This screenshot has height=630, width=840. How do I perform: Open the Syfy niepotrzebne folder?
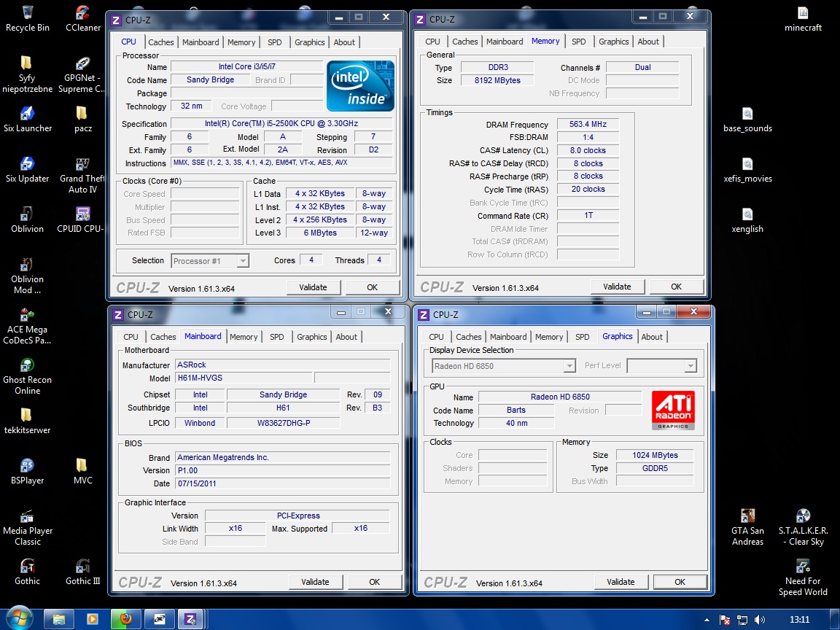27,75
